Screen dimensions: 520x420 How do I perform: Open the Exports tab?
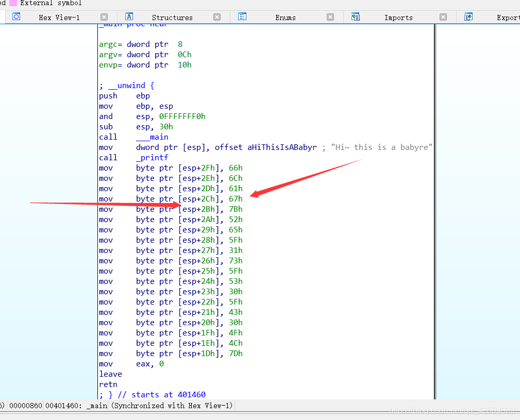pos(508,18)
